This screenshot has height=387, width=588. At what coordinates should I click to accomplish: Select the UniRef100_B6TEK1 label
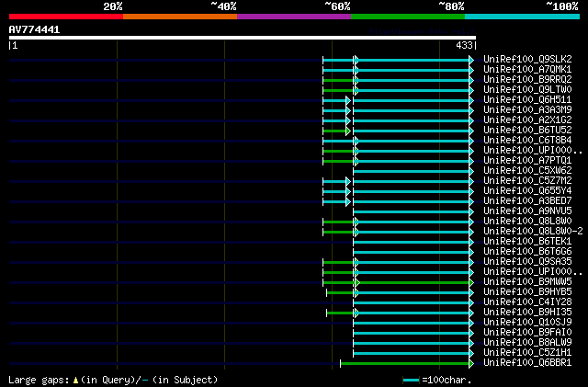pos(527,242)
